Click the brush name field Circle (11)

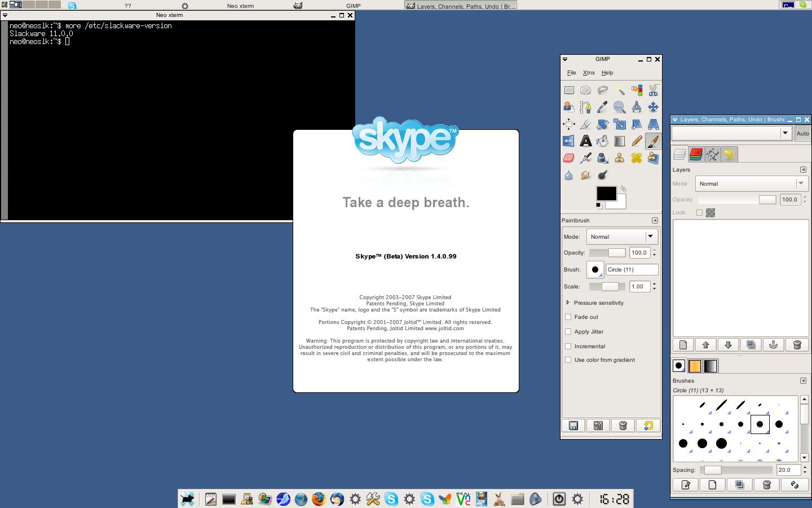pos(632,270)
